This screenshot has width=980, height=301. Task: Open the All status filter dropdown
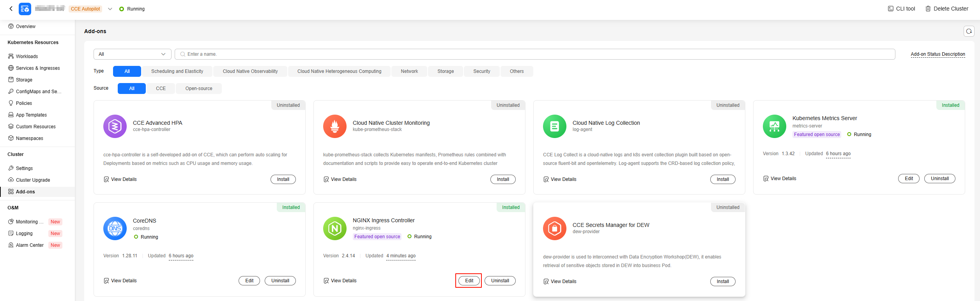tap(133, 54)
